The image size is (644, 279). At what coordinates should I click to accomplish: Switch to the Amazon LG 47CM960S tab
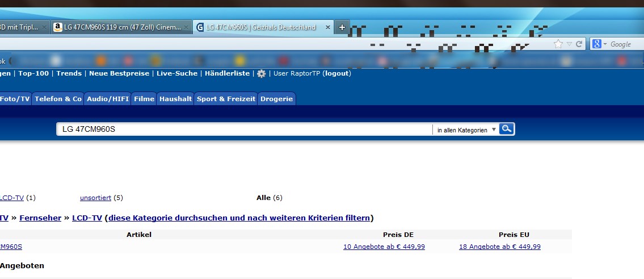click(121, 28)
